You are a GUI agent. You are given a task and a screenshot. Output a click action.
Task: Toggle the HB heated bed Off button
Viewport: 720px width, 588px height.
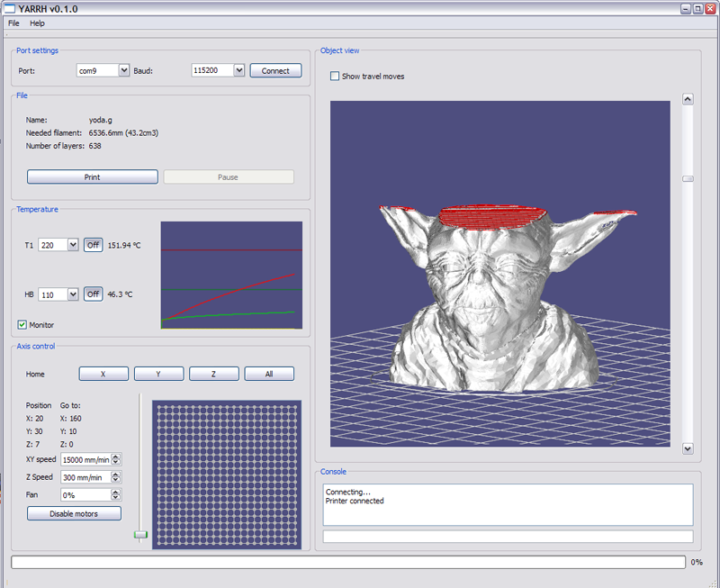[93, 294]
